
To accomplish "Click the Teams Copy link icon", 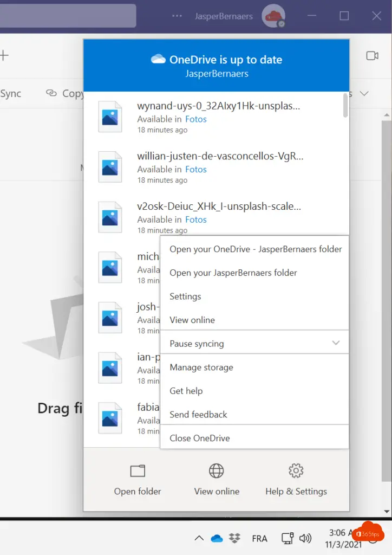I will 51,93.
